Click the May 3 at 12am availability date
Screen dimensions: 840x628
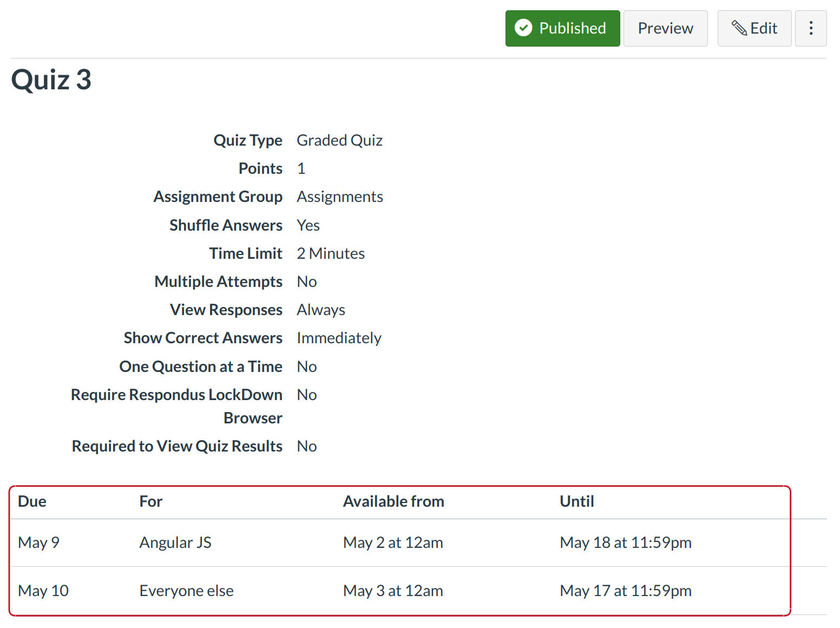(x=393, y=591)
